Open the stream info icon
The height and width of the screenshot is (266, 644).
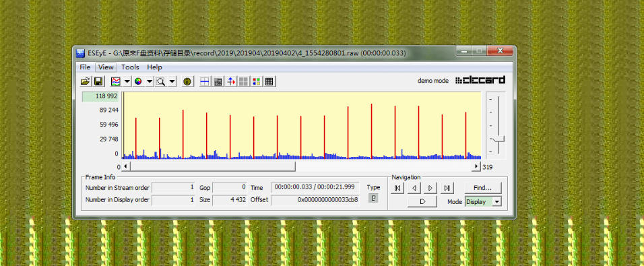[x=187, y=81]
